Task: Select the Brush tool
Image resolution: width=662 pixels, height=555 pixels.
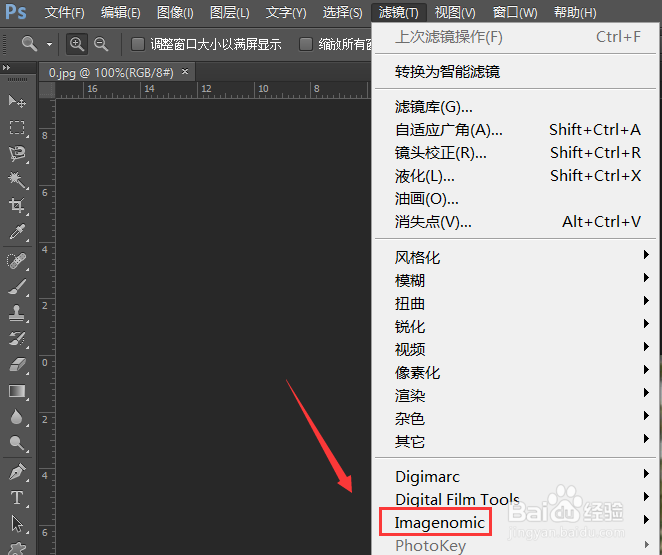Action: click(x=17, y=287)
